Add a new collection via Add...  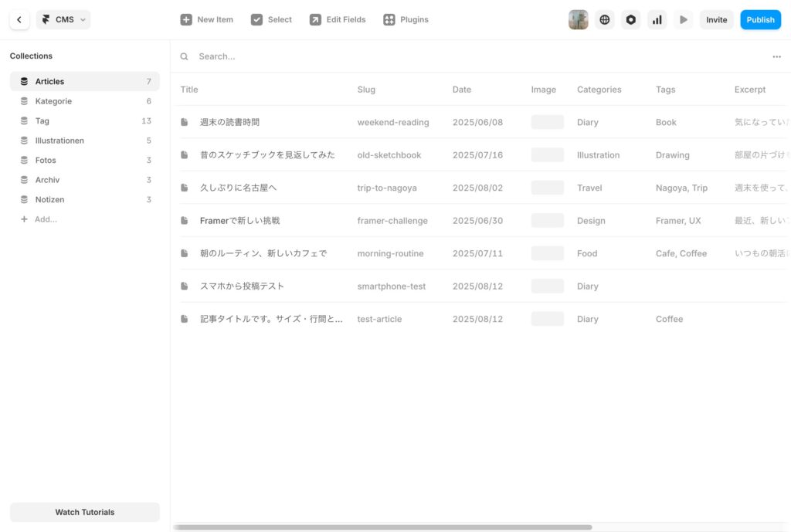coord(45,219)
